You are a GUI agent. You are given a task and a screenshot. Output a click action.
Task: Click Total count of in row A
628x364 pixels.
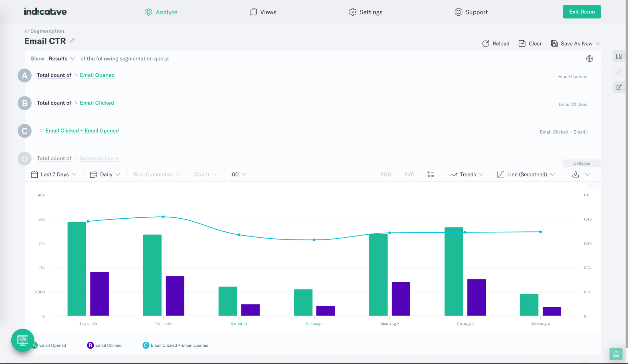point(54,75)
